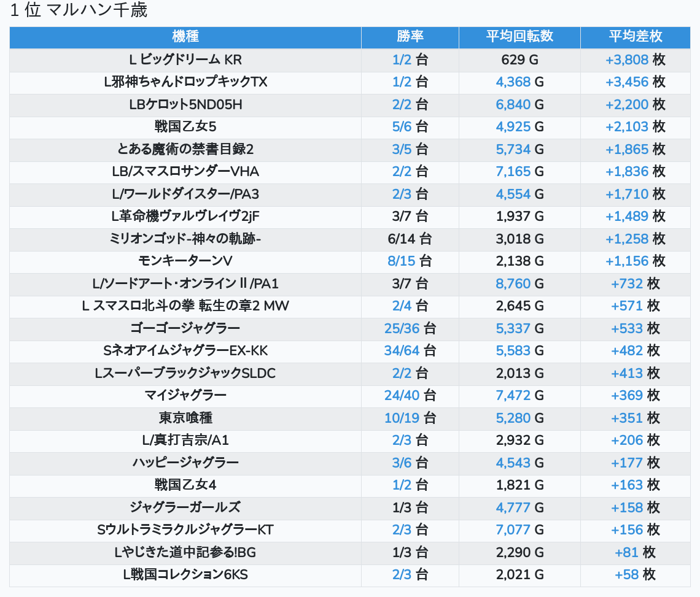This screenshot has width=700, height=597.
Task: Select LB/スマスロサンダーVHA machine name
Action: (x=185, y=171)
